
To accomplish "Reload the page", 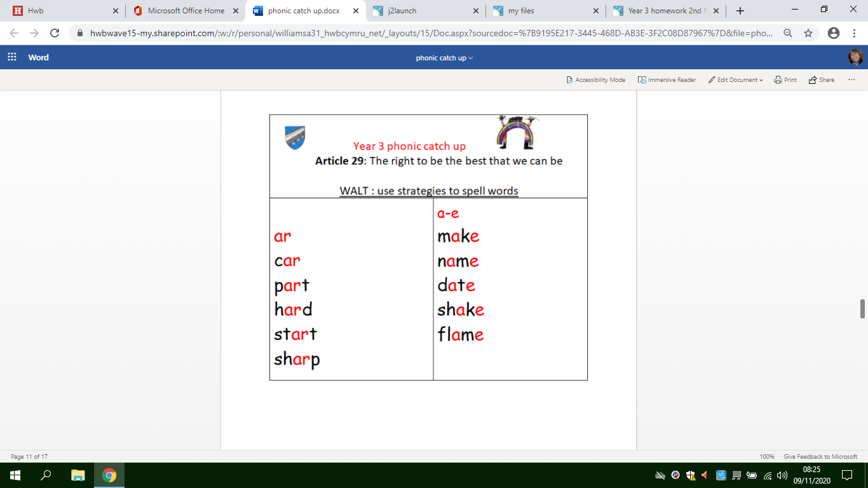I will pyautogui.click(x=55, y=33).
